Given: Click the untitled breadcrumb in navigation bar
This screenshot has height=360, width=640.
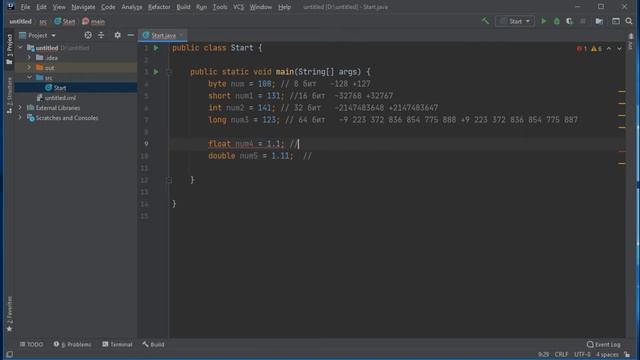Looking at the screenshot, I should [x=20, y=21].
